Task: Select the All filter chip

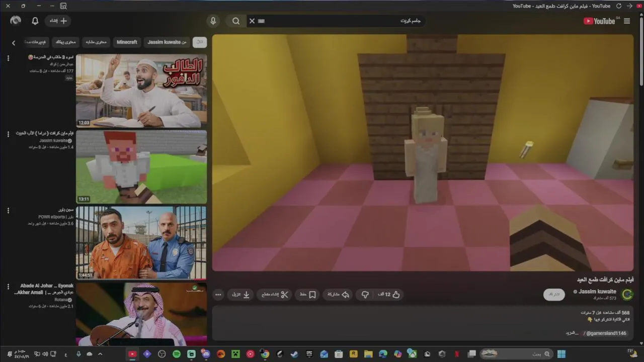Action: 200,42
